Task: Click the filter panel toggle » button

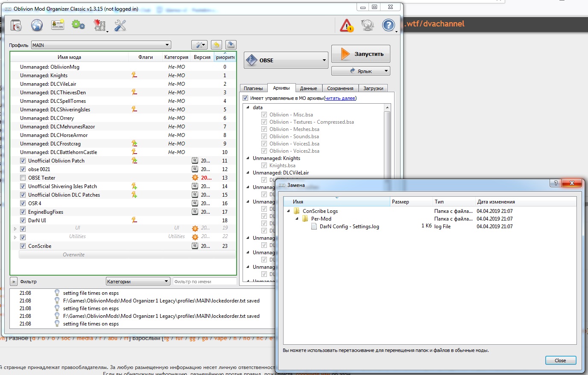Action: [x=14, y=282]
